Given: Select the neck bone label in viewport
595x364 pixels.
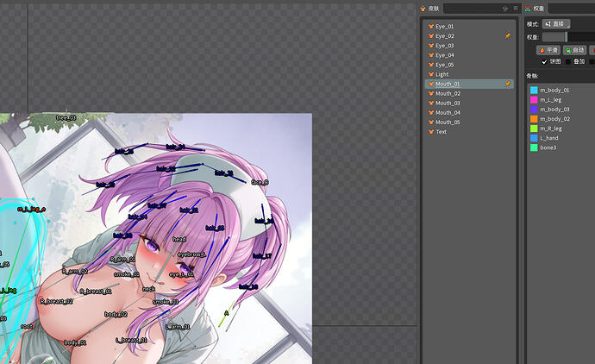Looking at the screenshot, I should click(148, 289).
